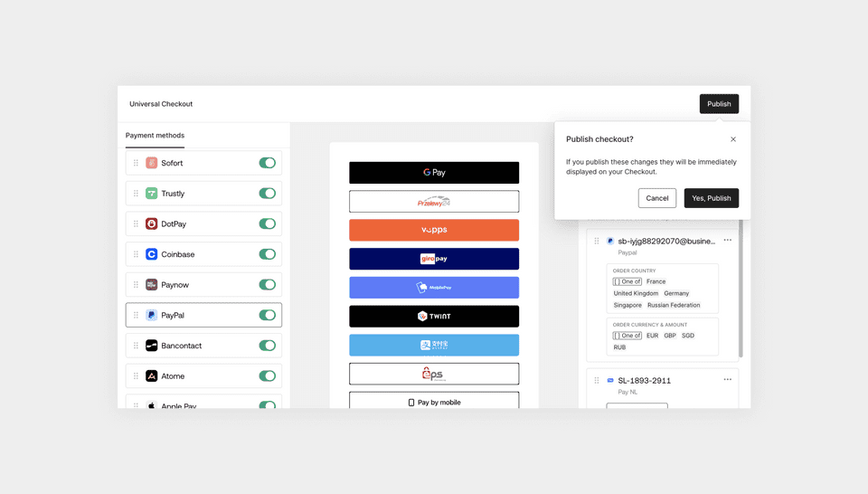Viewport: 868px width, 494px height.
Task: Toggle the Apple Pay switch
Action: point(268,404)
